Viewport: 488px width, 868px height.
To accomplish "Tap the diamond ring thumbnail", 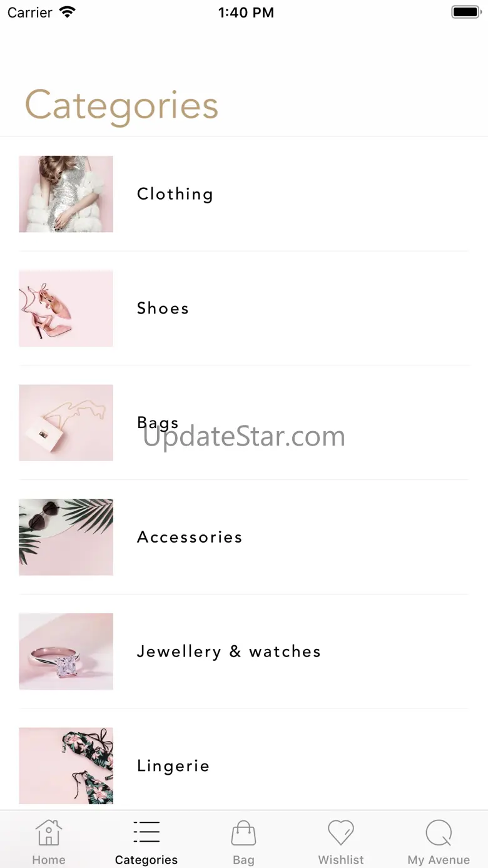I will point(66,651).
